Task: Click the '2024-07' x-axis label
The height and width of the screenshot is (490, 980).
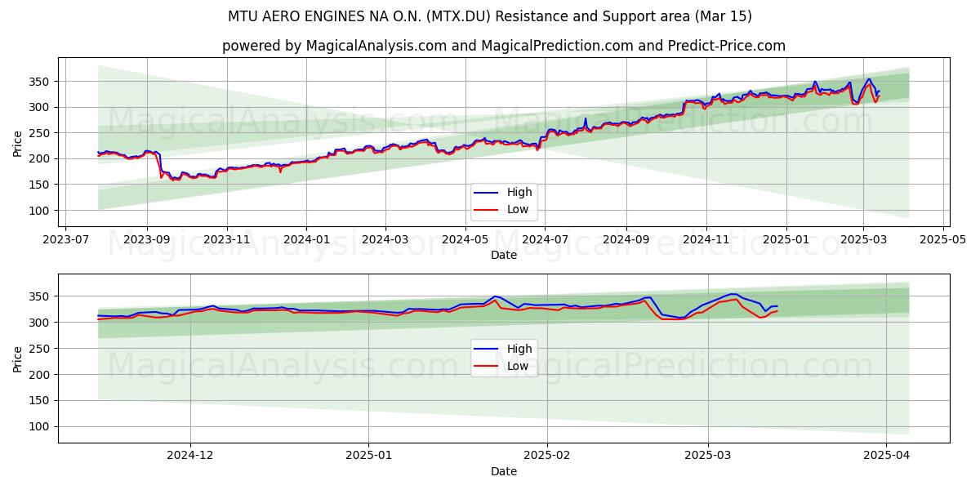Action: click(x=544, y=240)
